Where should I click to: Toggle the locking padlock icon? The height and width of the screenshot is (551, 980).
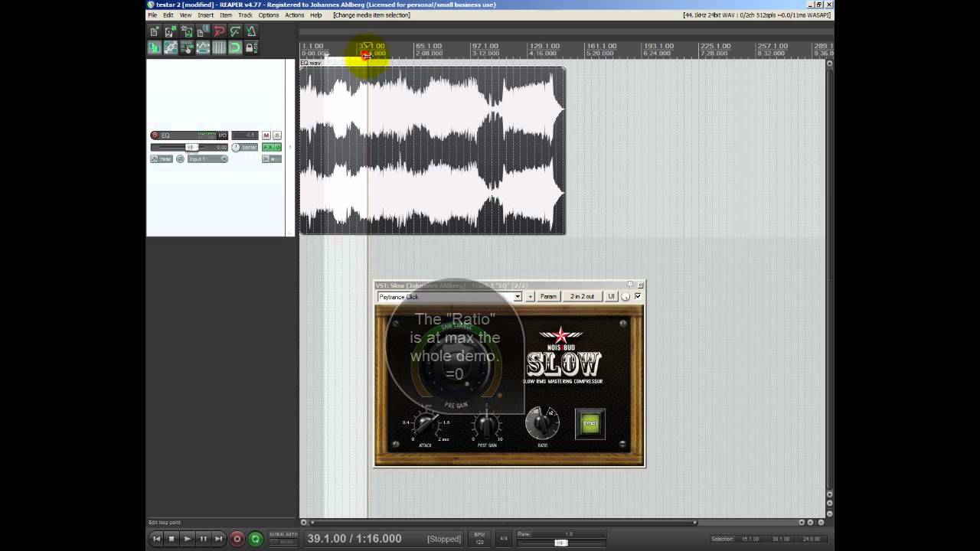click(x=251, y=47)
